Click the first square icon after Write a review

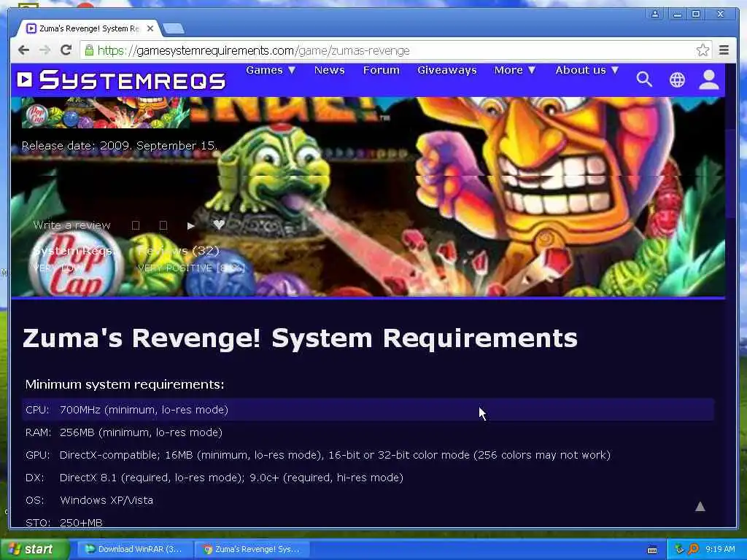tap(136, 225)
